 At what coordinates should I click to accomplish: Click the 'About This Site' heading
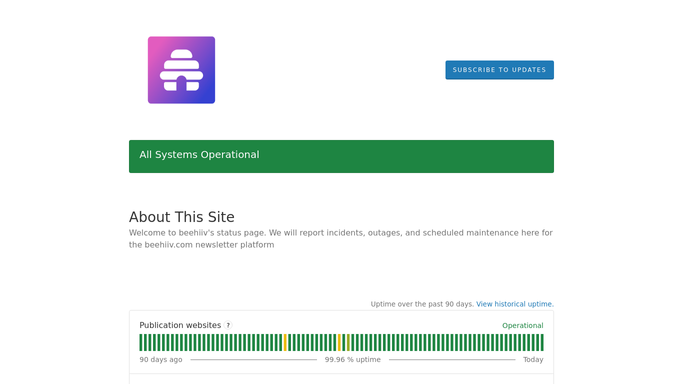click(x=182, y=217)
